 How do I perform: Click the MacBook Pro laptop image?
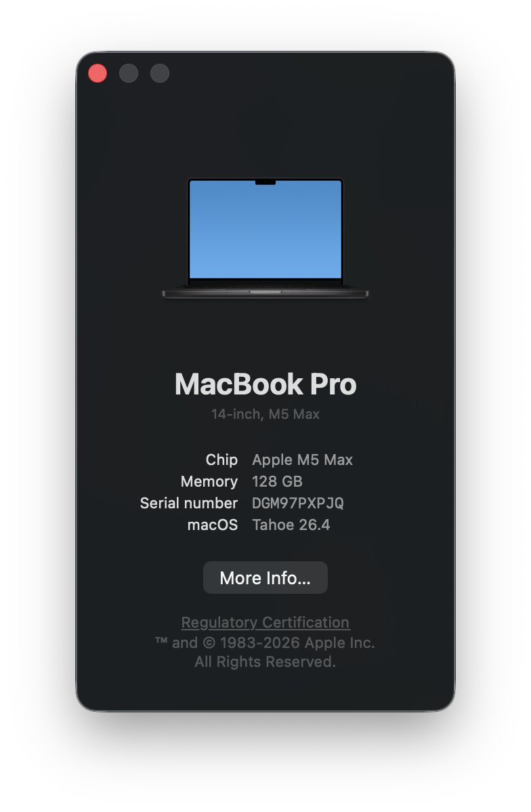pyautogui.click(x=265, y=238)
